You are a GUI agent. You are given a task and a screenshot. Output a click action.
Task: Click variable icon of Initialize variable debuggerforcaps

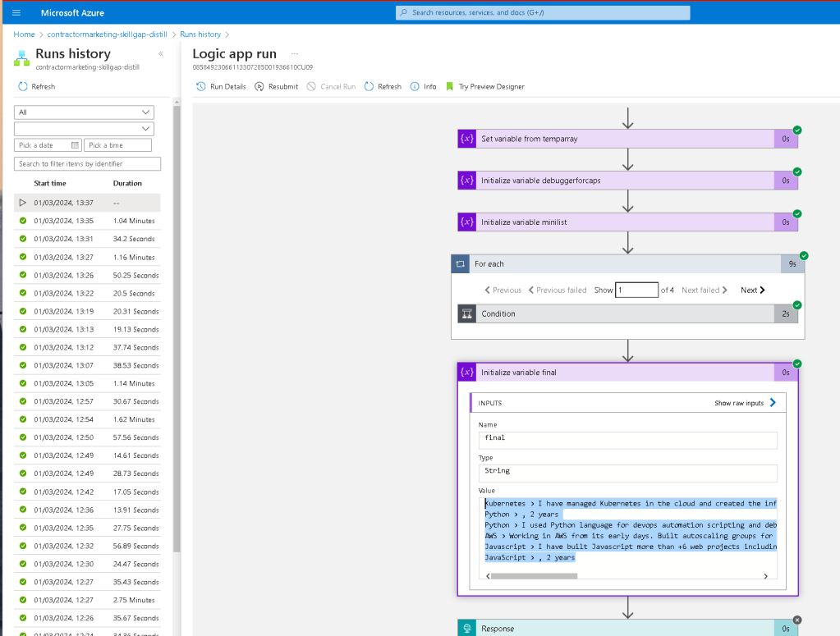point(467,181)
